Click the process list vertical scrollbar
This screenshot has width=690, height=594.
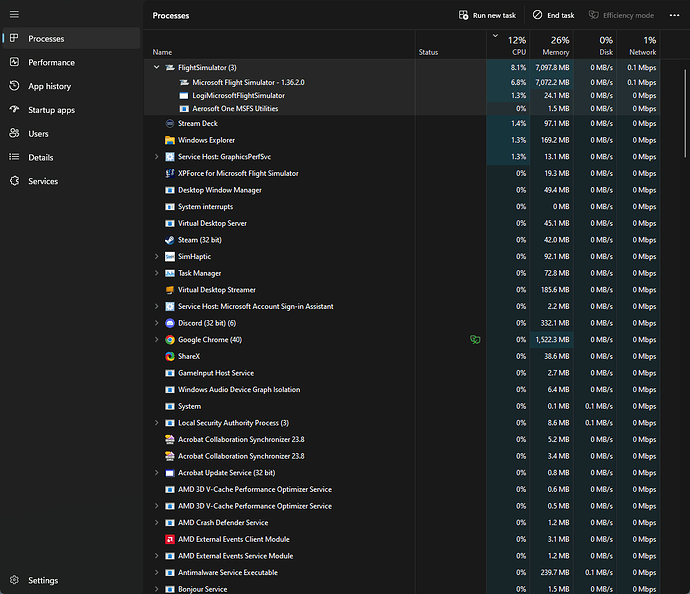pos(685,113)
